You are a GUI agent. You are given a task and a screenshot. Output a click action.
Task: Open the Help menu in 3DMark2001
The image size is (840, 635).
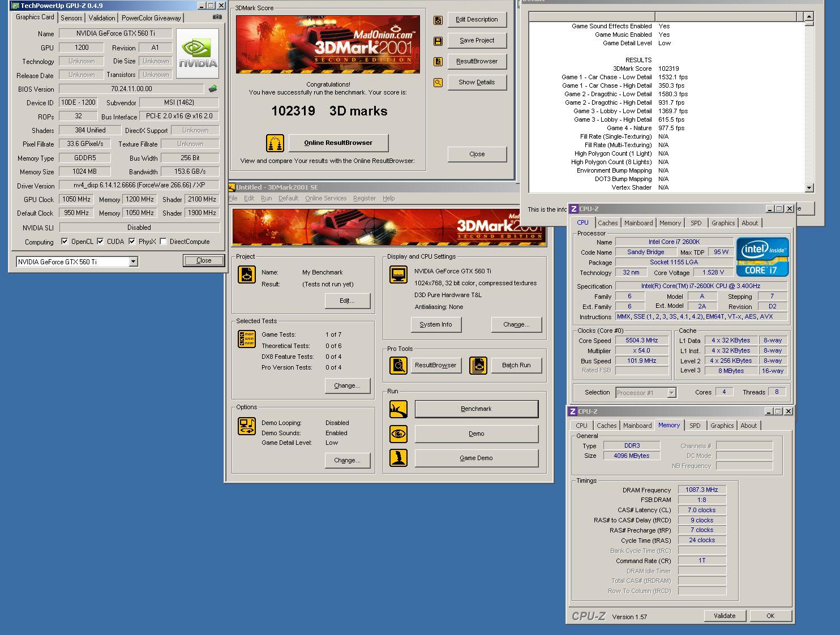click(388, 198)
